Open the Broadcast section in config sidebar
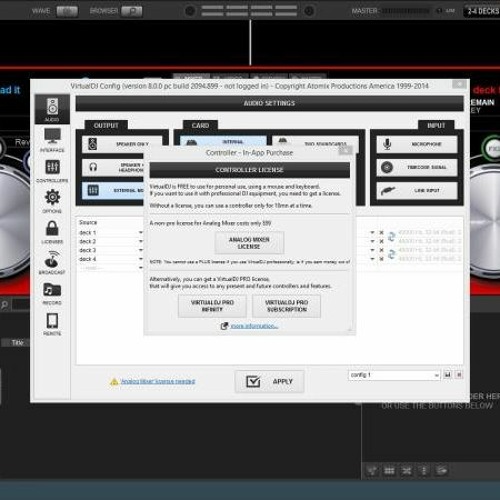 [52, 262]
